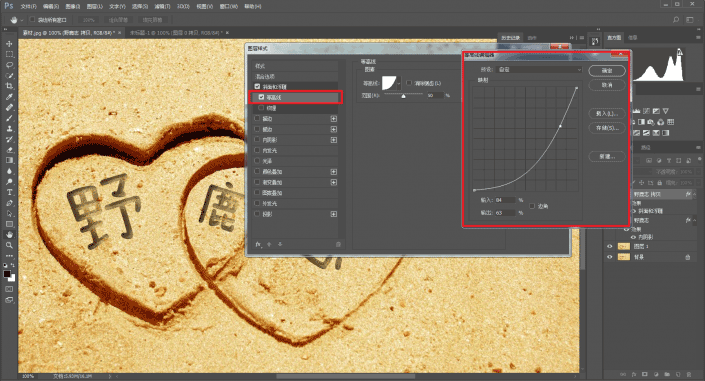705x381 pixels.
Task: Click trash icon at Layer Style dialog bottom
Action: click(338, 244)
